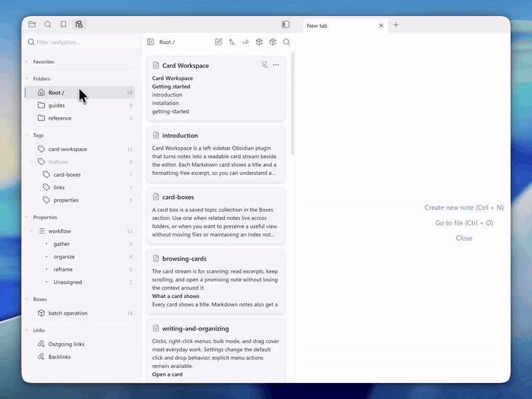Select the card-workspace tag
The width and height of the screenshot is (532, 399).
coord(80,149)
